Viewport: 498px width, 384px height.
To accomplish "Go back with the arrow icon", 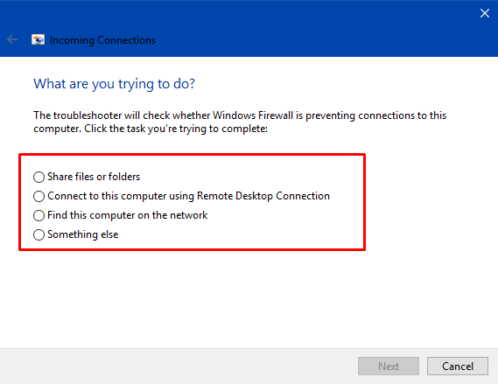I will 12,40.
